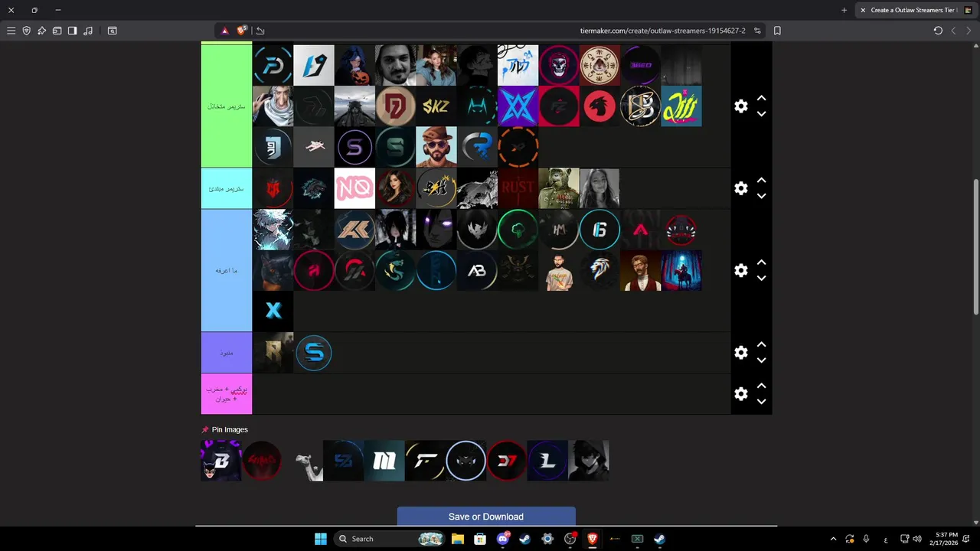Select the gold R logo in purple tier
Image resolution: width=980 pixels, height=551 pixels.
pyautogui.click(x=273, y=353)
